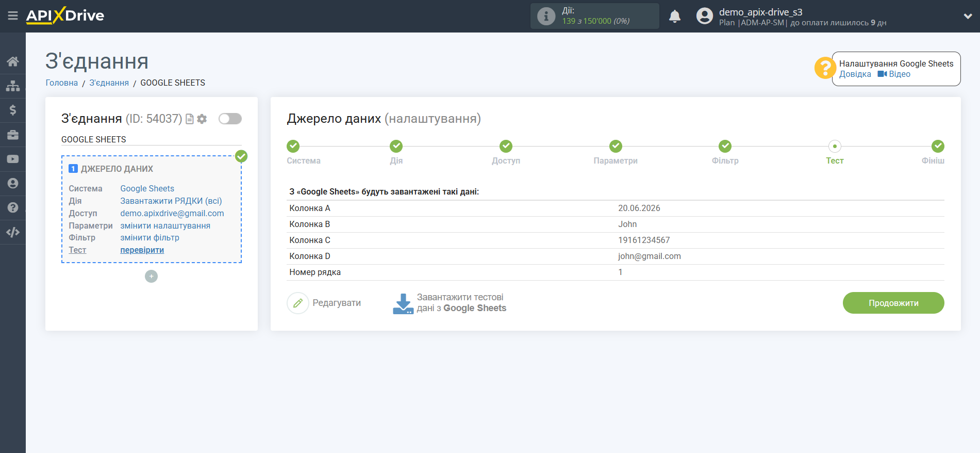Expand the account dropdown chevron
The height and width of the screenshot is (453, 980).
coord(968,16)
